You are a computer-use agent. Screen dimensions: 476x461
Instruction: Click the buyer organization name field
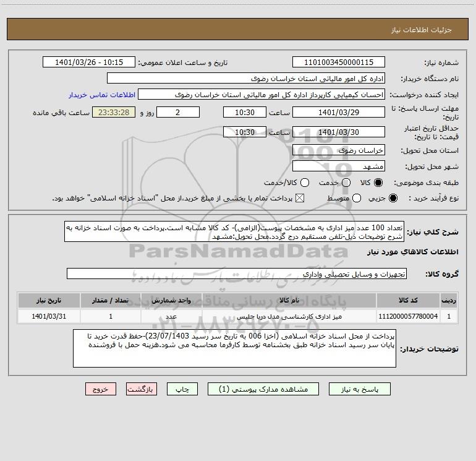tap(246, 79)
